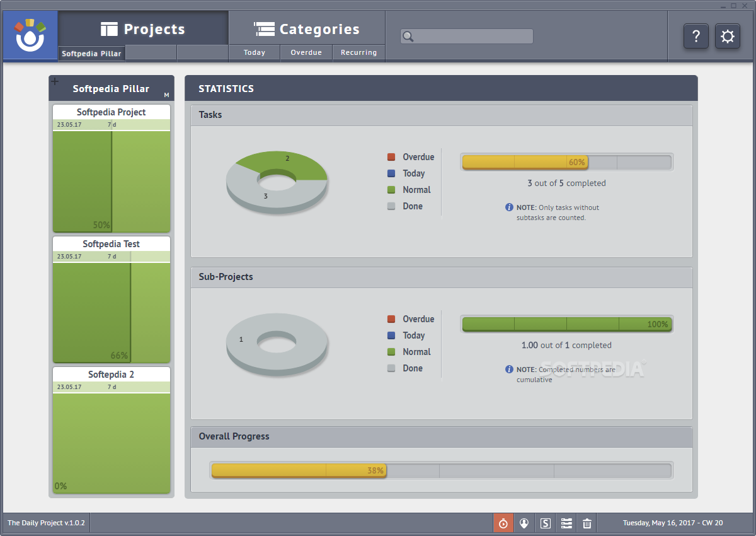This screenshot has width=756, height=536.
Task: Click the magnifier icon in search box
Action: pyautogui.click(x=408, y=37)
